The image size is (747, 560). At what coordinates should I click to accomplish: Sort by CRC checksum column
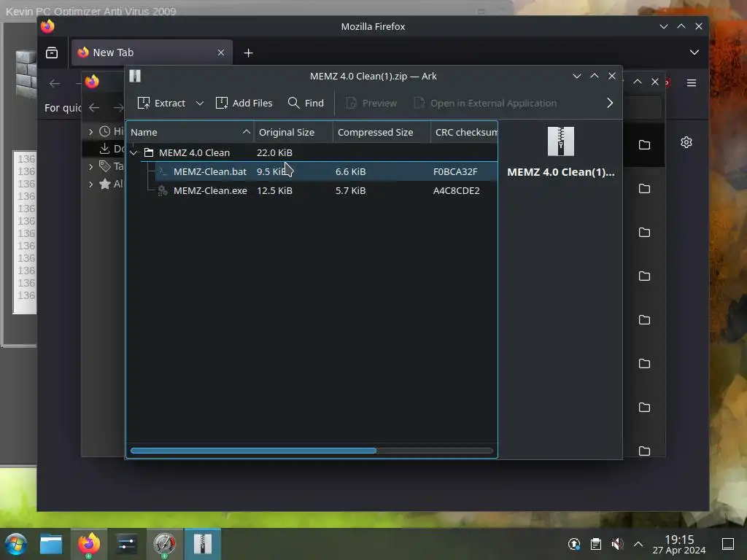click(x=464, y=132)
